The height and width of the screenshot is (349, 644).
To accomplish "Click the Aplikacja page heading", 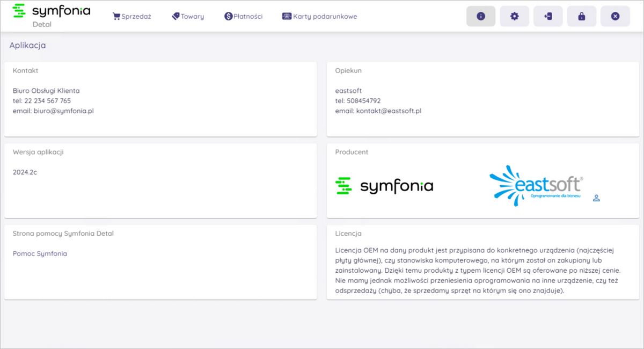I will coord(27,45).
